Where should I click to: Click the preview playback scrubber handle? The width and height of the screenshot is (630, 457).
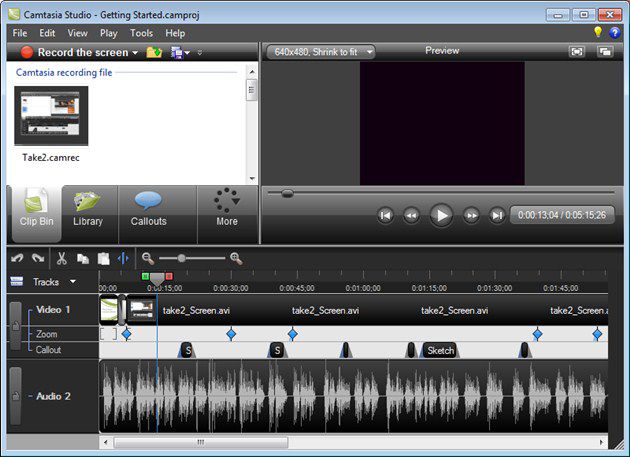pyautogui.click(x=287, y=194)
